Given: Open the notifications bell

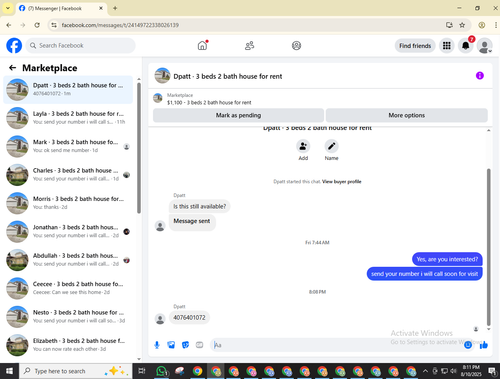Looking at the screenshot, I should 466,46.
